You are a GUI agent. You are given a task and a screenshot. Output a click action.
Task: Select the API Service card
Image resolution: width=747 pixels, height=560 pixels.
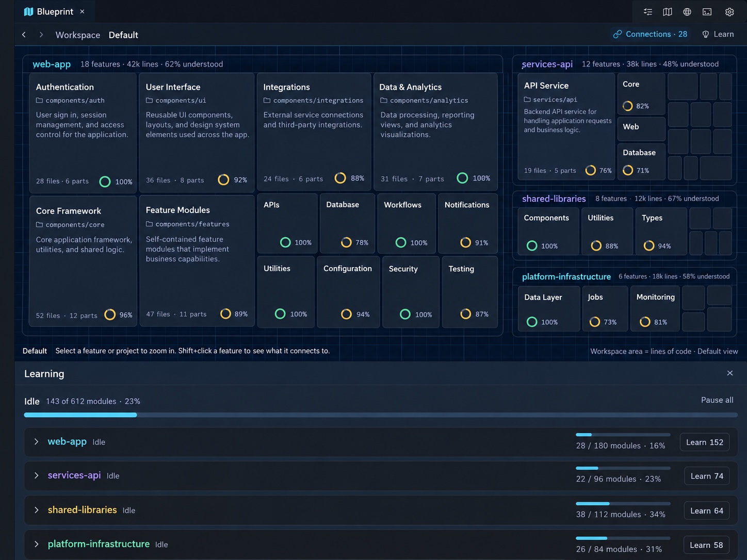566,127
